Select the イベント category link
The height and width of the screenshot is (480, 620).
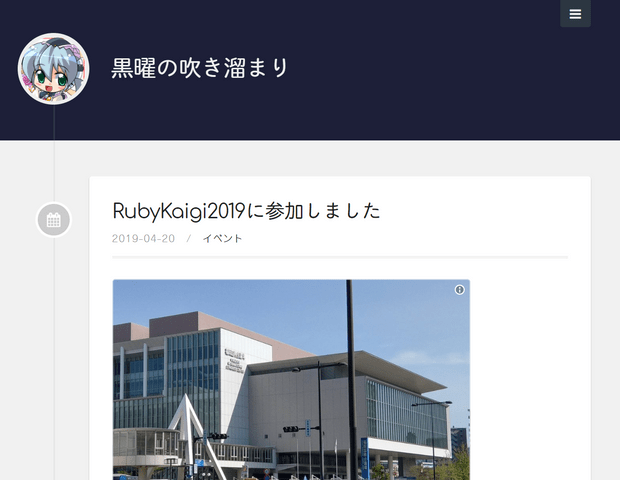[222, 238]
